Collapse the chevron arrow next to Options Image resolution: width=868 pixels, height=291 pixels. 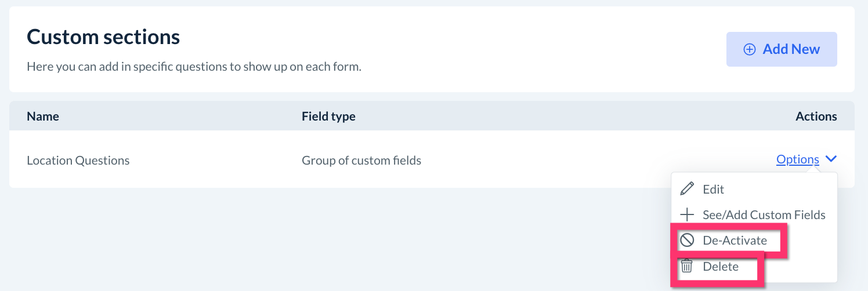[x=831, y=159]
